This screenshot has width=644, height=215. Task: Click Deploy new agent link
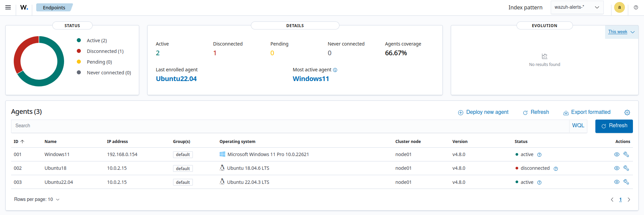483,112
